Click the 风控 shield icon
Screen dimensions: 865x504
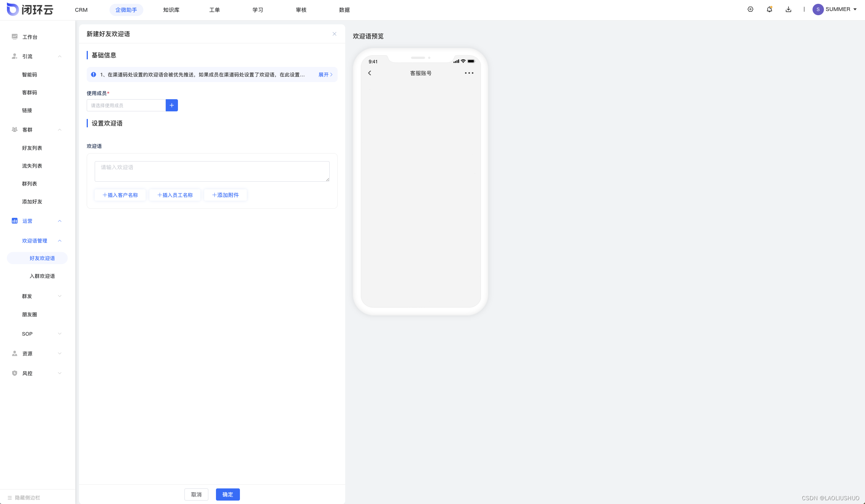pos(14,373)
